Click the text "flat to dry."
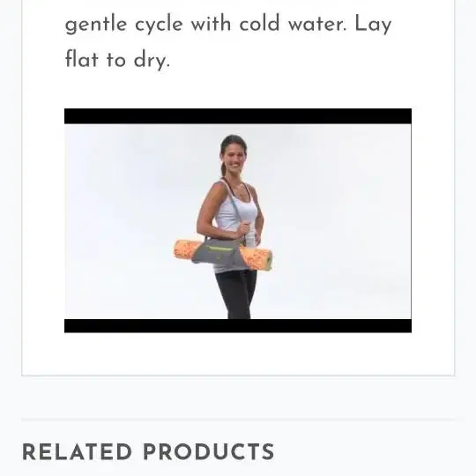476x476 pixels. pos(117,60)
